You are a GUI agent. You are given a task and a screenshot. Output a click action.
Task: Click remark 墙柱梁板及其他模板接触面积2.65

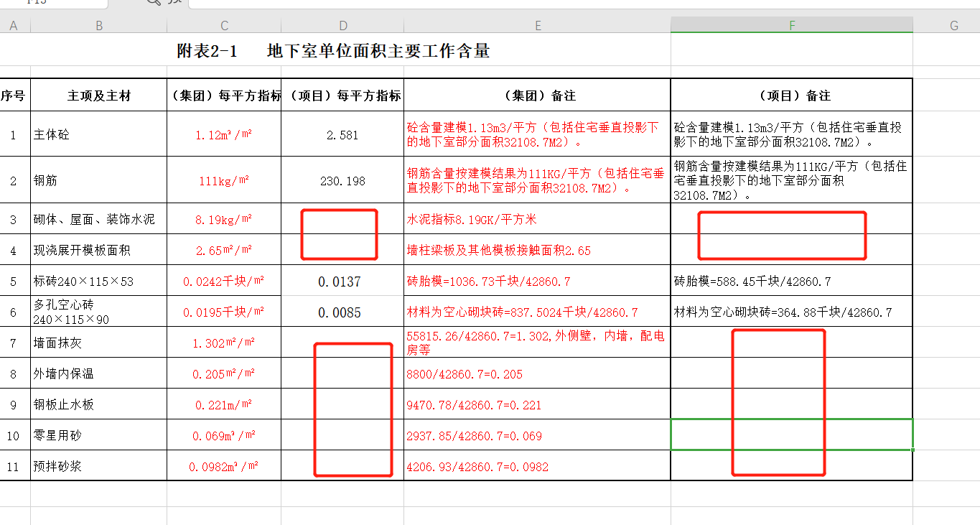click(x=498, y=250)
